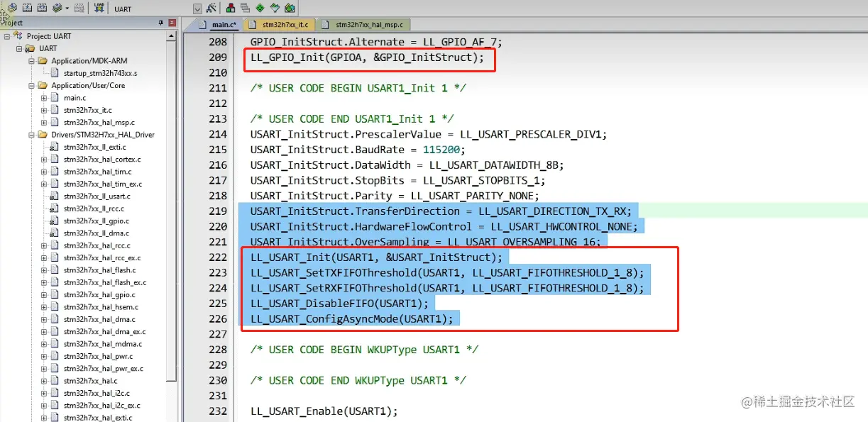Select stm32h7xx_ll_usart.c file
This screenshot has height=422, width=868.
(97, 196)
